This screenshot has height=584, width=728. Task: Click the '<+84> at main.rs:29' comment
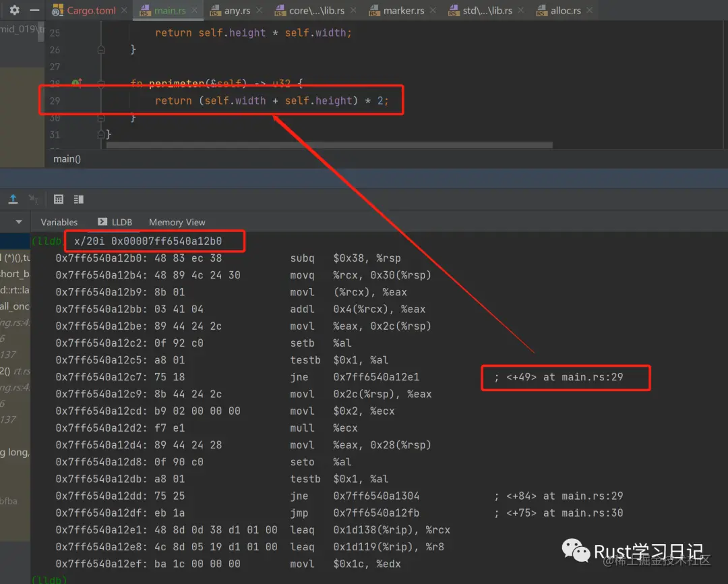coord(559,496)
